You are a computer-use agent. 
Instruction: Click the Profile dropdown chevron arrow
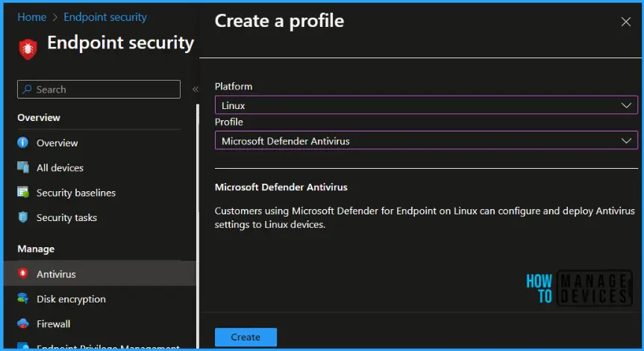pos(626,140)
